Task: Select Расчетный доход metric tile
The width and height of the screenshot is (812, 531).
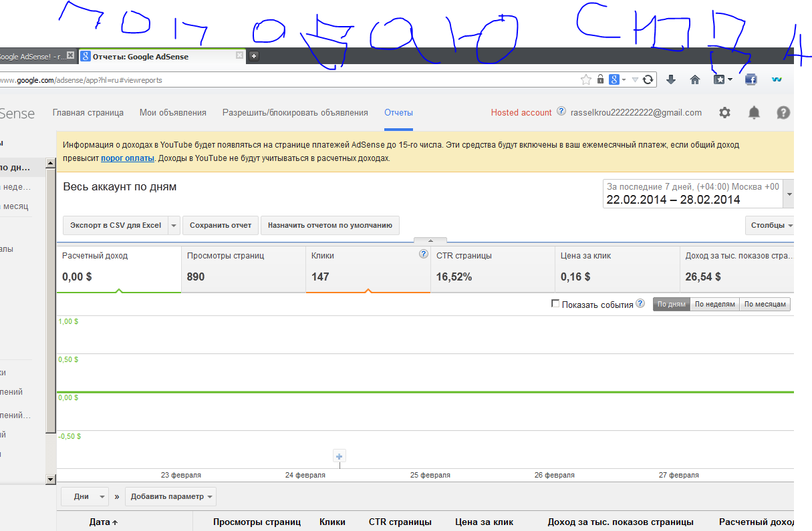Action: (x=119, y=269)
